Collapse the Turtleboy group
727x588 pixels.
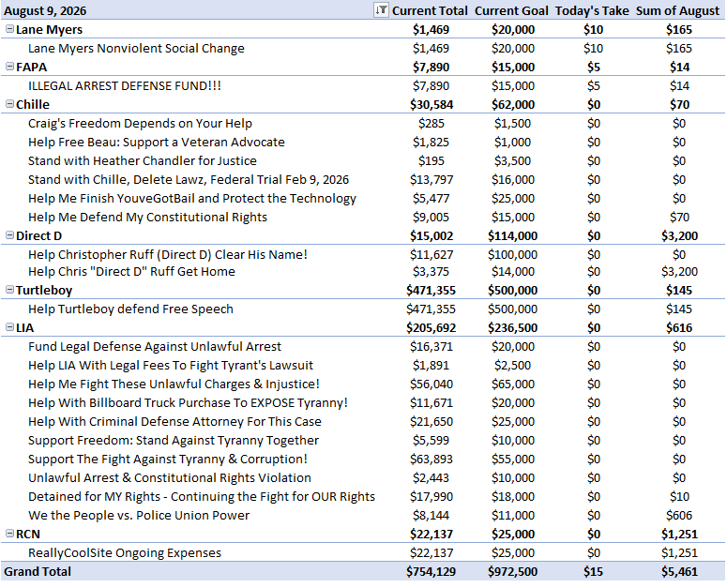tap(9, 290)
